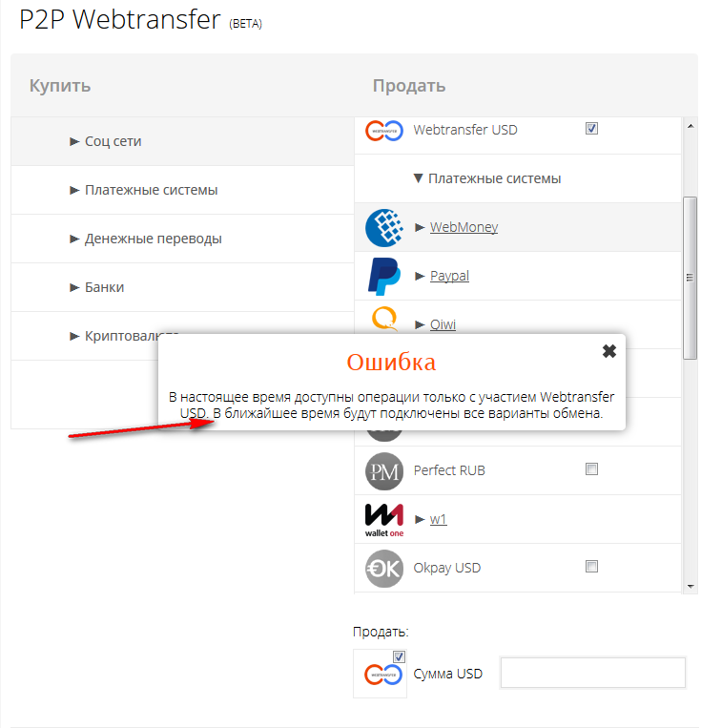Screen dimensions: 701x728
Task: Click the Qiwi logo icon
Action: coord(385,319)
